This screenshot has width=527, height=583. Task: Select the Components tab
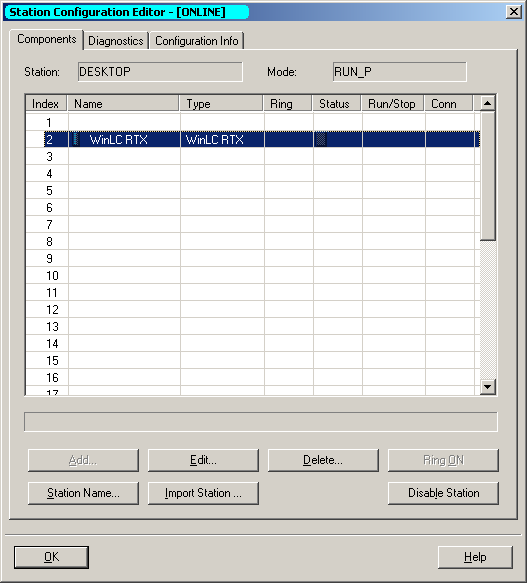coord(46,39)
